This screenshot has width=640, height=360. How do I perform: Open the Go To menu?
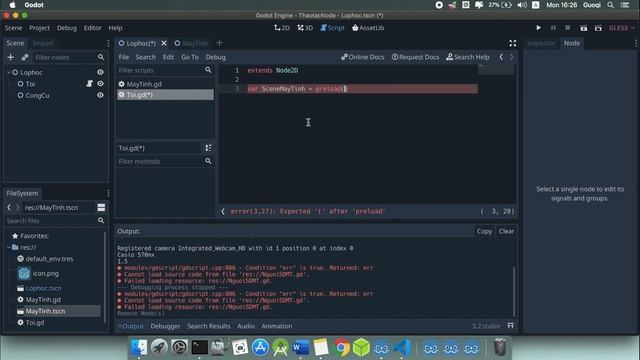[x=190, y=57]
